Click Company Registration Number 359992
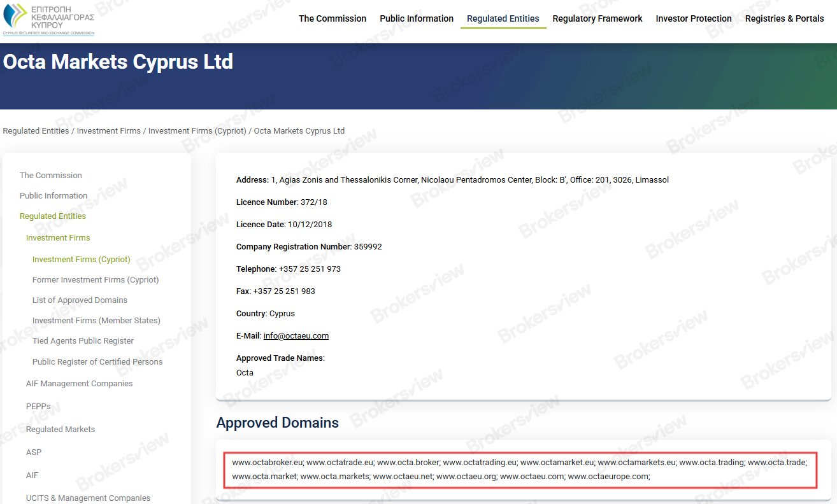837x504 pixels. click(x=309, y=247)
